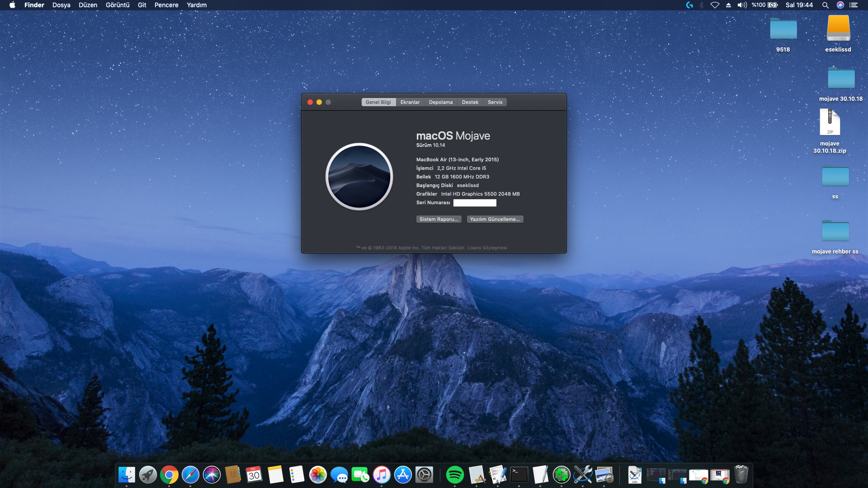The image size is (868, 488).
Task: Open Photos app in the dock
Action: pos(318,475)
